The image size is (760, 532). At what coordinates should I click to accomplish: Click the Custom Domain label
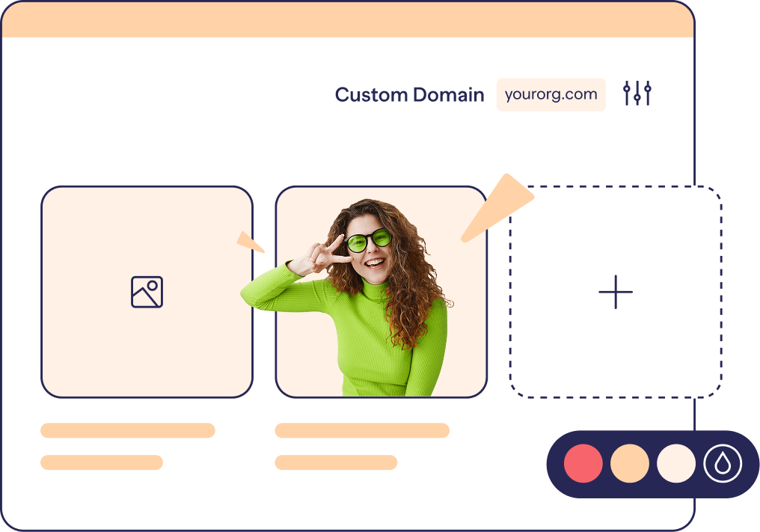point(410,95)
